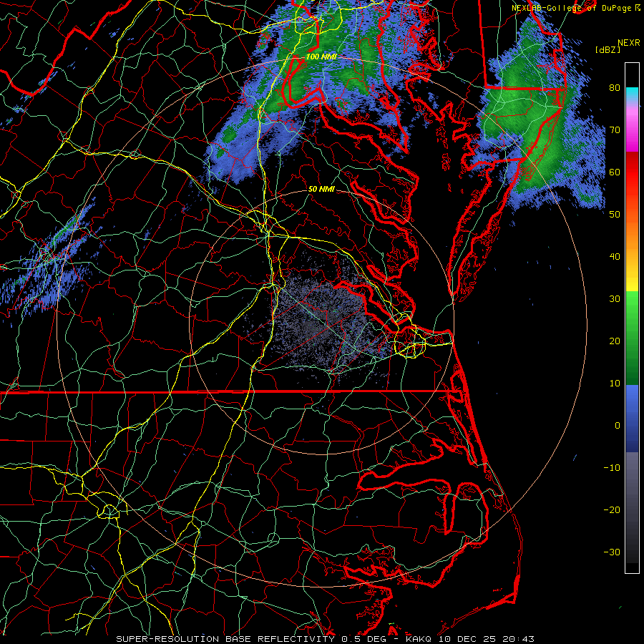Click the cyan segment atop the color bar

[632, 94]
